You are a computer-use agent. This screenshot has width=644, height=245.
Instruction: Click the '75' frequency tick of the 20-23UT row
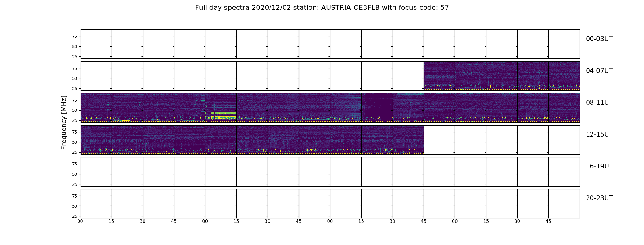75,196
